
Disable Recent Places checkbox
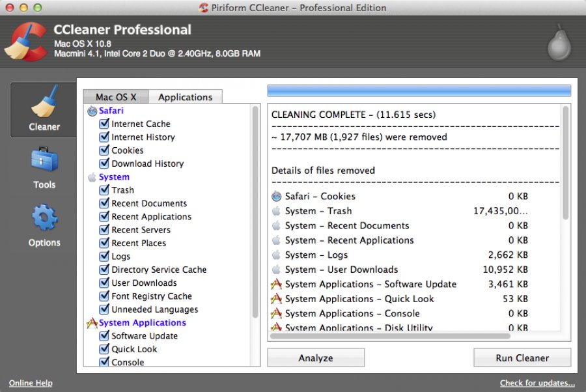[x=104, y=243]
